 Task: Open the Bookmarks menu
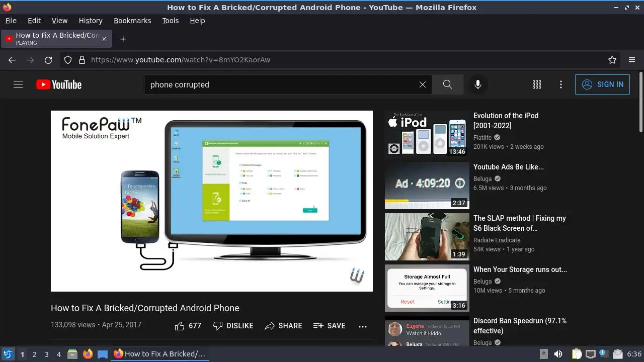[132, 21]
